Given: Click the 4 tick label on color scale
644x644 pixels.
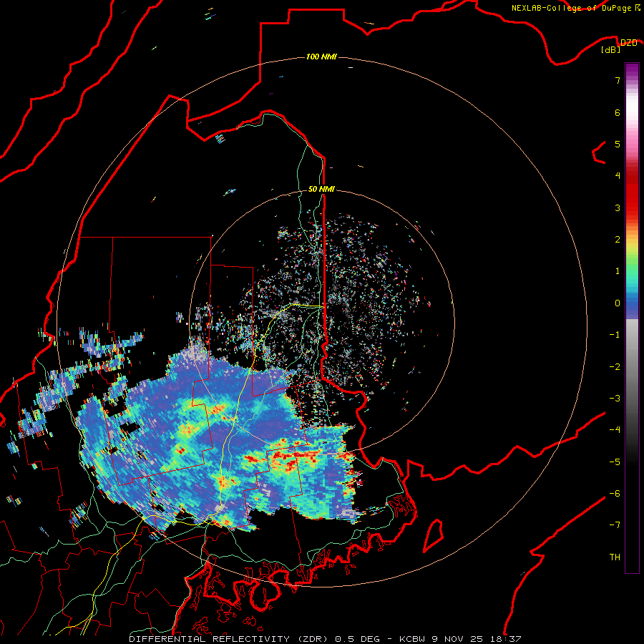Looking at the screenshot, I should pyautogui.click(x=618, y=176).
